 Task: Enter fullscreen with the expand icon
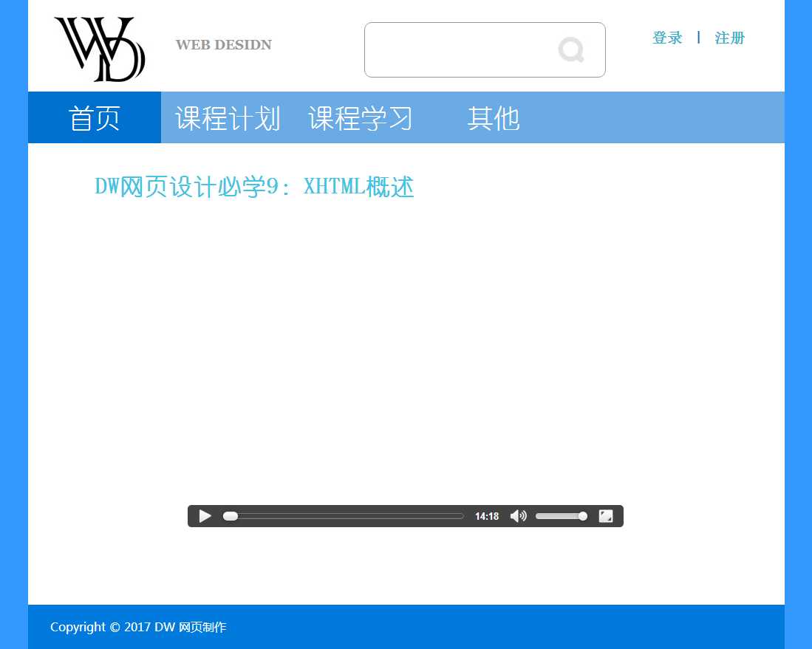pos(605,516)
